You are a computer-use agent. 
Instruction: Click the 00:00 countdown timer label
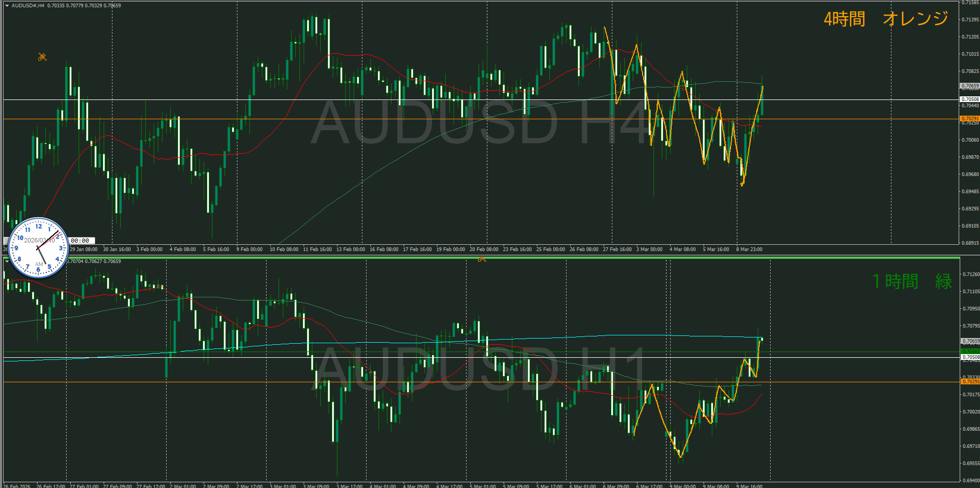coord(80,241)
